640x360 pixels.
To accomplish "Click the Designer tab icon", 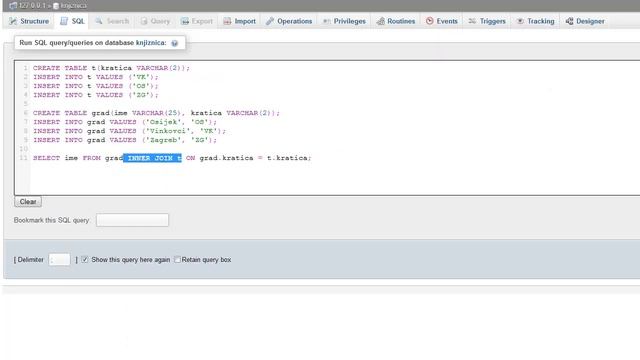I will (569, 21).
